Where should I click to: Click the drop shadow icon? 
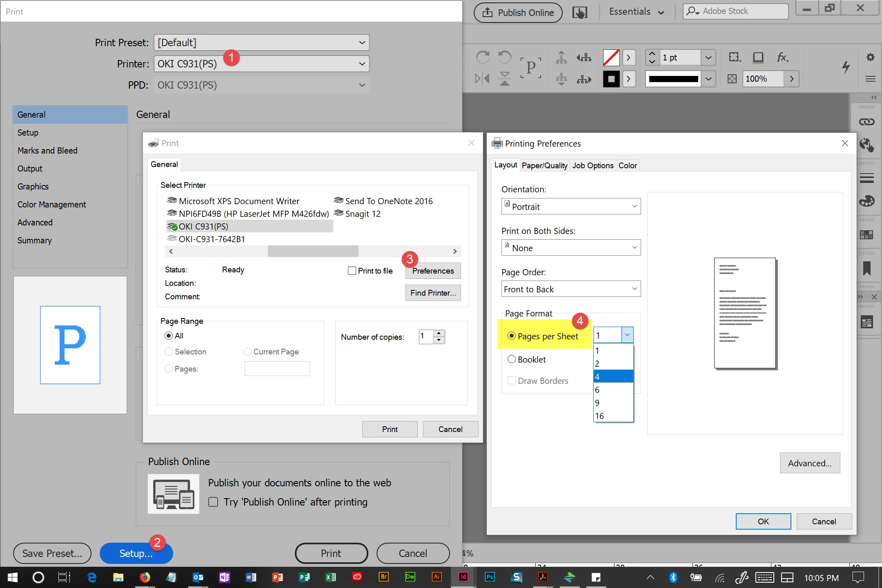(758, 58)
